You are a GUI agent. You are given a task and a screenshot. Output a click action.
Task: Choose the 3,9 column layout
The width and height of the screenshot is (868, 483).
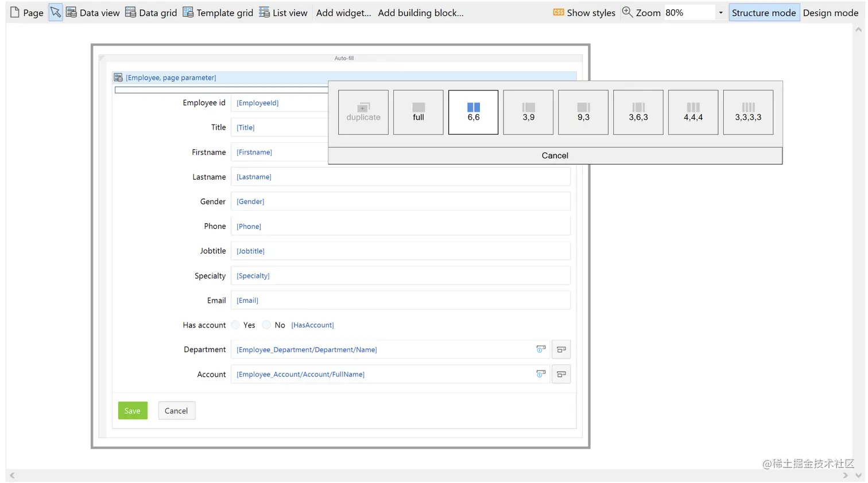(529, 112)
